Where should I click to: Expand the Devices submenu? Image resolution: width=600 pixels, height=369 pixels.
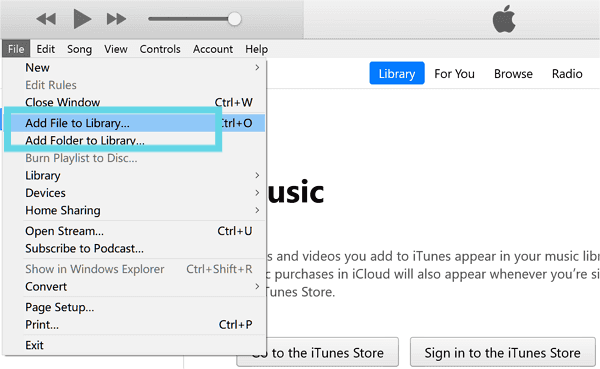click(134, 193)
